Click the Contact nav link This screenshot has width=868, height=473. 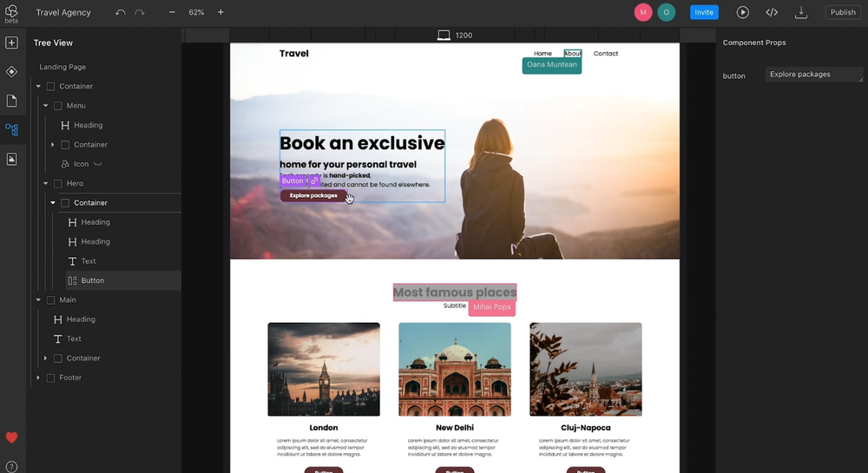(606, 54)
